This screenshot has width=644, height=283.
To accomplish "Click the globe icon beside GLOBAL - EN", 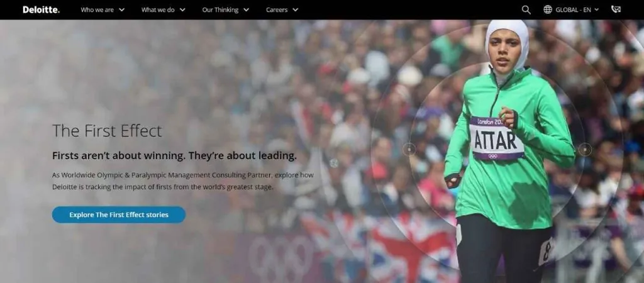I will coord(548,9).
